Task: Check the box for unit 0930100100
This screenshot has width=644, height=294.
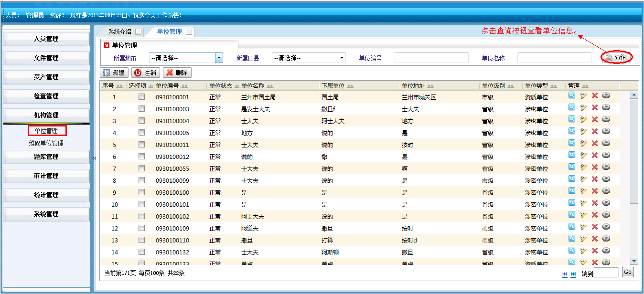Action: pyautogui.click(x=141, y=192)
